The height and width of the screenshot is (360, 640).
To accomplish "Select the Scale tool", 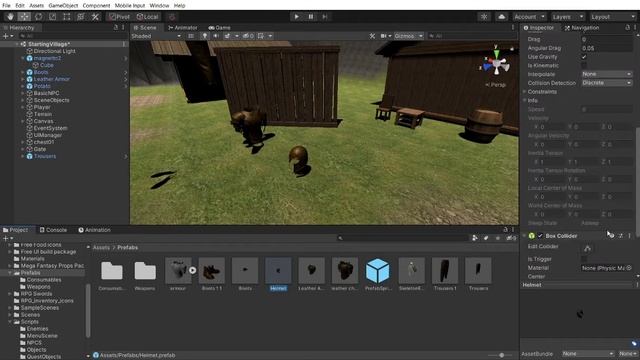I will click(x=53, y=17).
